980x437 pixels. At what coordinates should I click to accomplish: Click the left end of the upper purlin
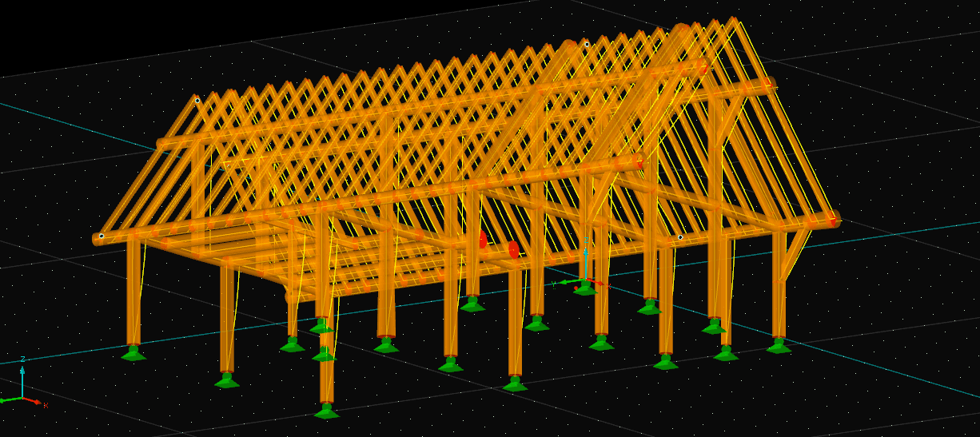(161, 144)
